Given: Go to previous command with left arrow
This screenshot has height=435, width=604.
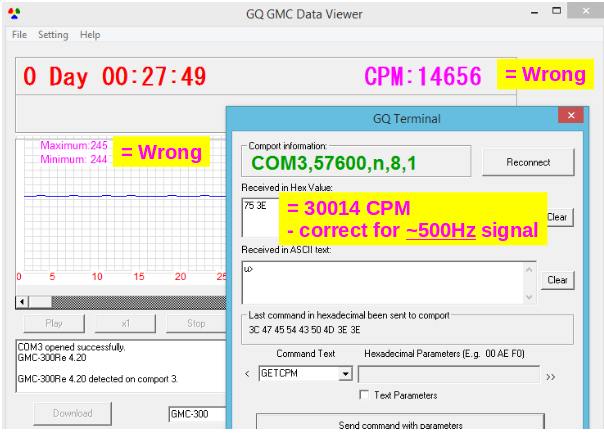Looking at the screenshot, I should click(247, 374).
